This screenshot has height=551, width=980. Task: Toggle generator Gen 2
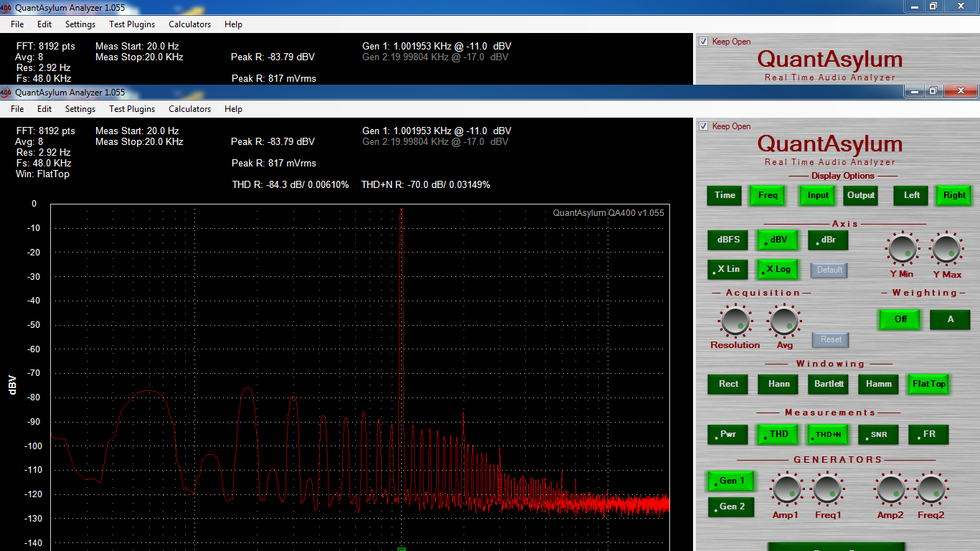point(731,507)
